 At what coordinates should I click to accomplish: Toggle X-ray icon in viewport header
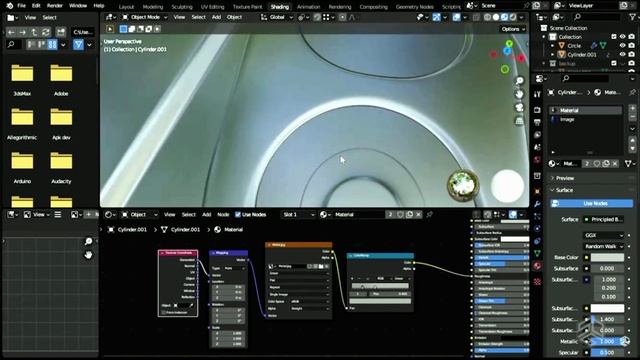(x=476, y=17)
